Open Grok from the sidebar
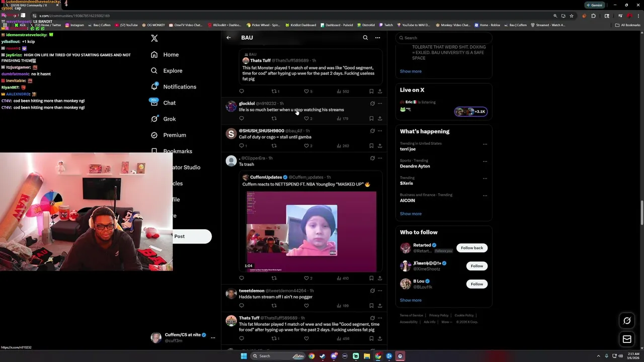 163,119
